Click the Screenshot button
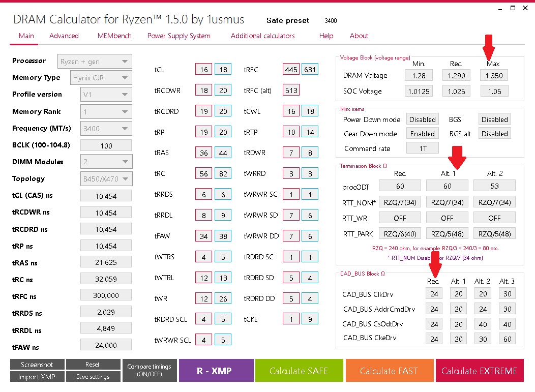This screenshot has height=392, width=535. click(x=37, y=365)
